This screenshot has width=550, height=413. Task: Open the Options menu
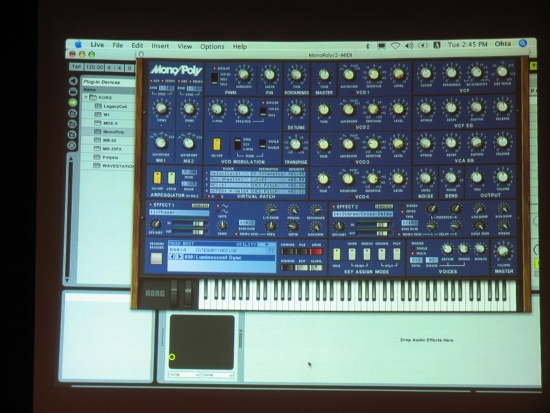tap(212, 46)
